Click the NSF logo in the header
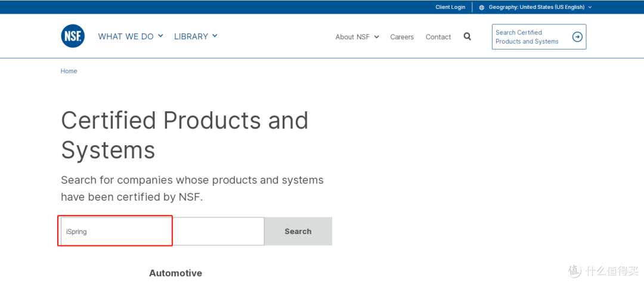644x284 pixels. (x=73, y=36)
